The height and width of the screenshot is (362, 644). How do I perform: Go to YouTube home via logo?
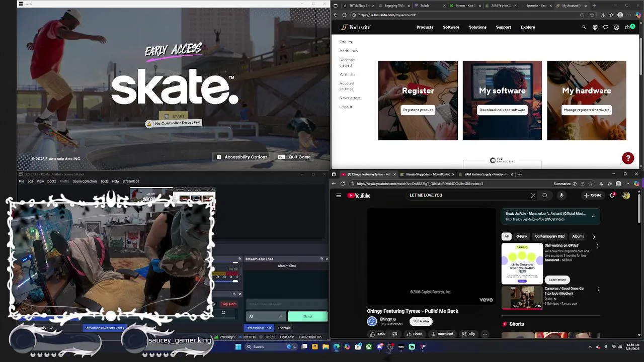coord(359,196)
